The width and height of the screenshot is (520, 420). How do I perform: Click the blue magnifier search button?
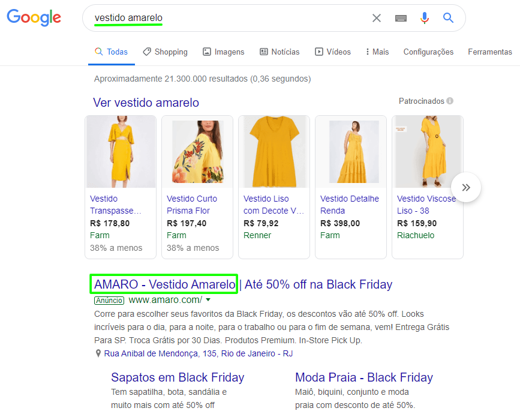click(x=448, y=17)
